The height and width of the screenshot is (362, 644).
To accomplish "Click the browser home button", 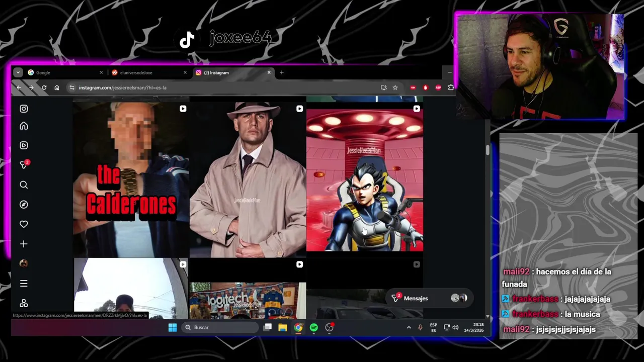I will (57, 87).
